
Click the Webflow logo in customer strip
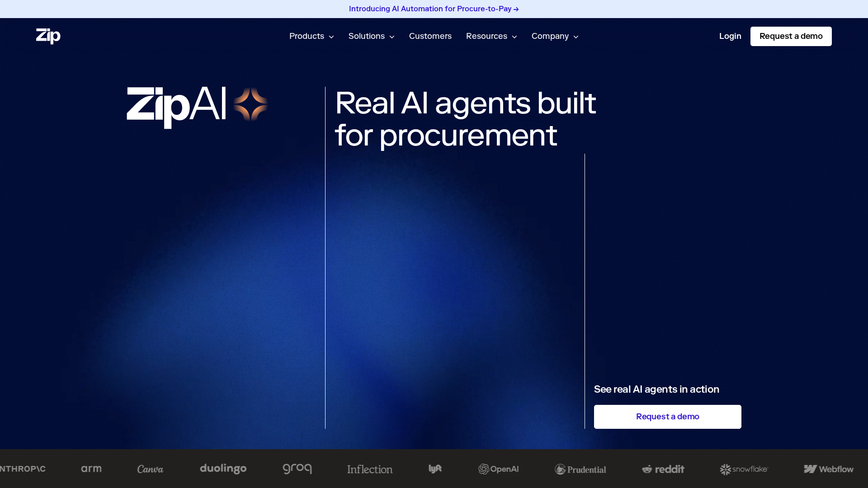pyautogui.click(x=829, y=469)
